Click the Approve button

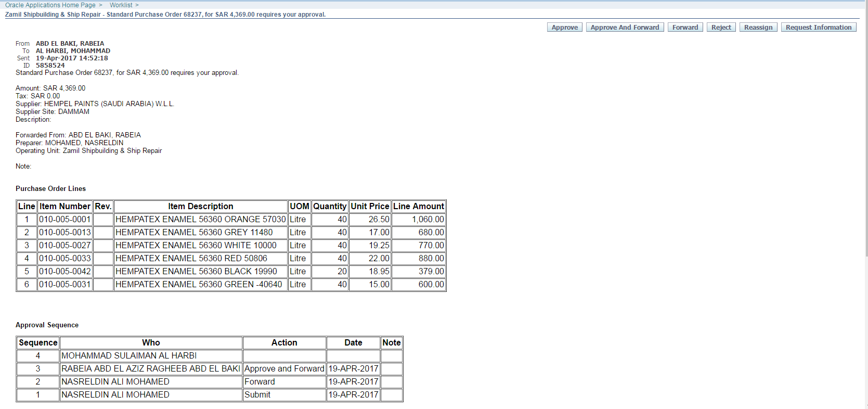click(564, 27)
